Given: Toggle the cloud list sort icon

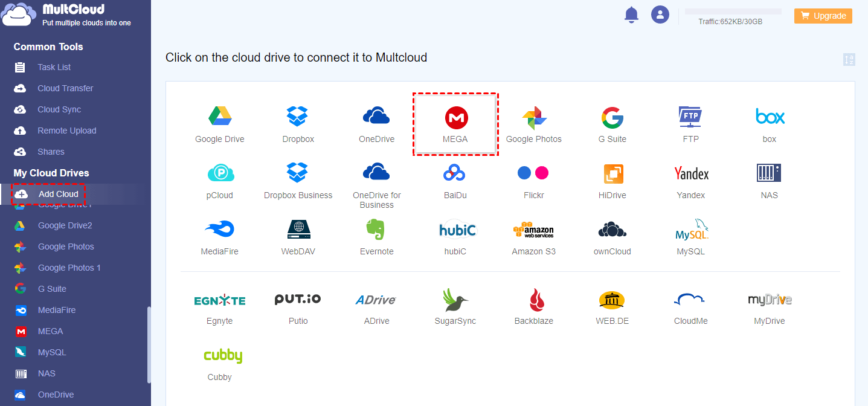Looking at the screenshot, I should [x=849, y=59].
